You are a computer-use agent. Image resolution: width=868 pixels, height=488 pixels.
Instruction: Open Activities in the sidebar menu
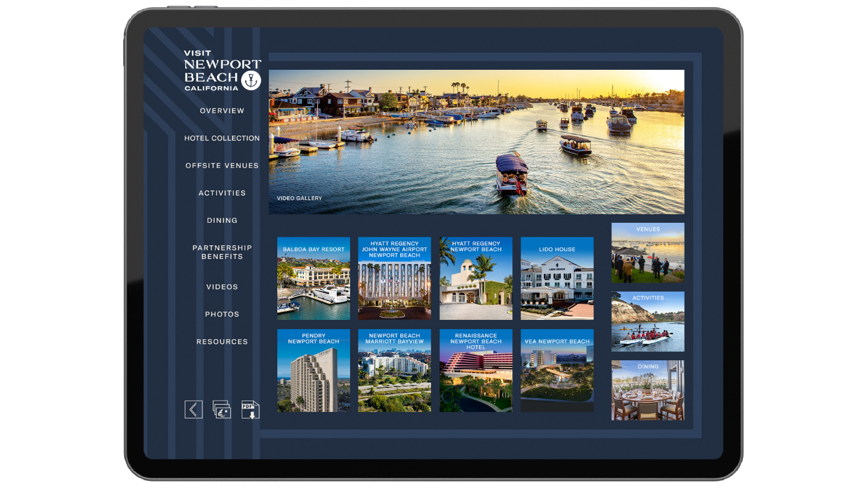[222, 193]
